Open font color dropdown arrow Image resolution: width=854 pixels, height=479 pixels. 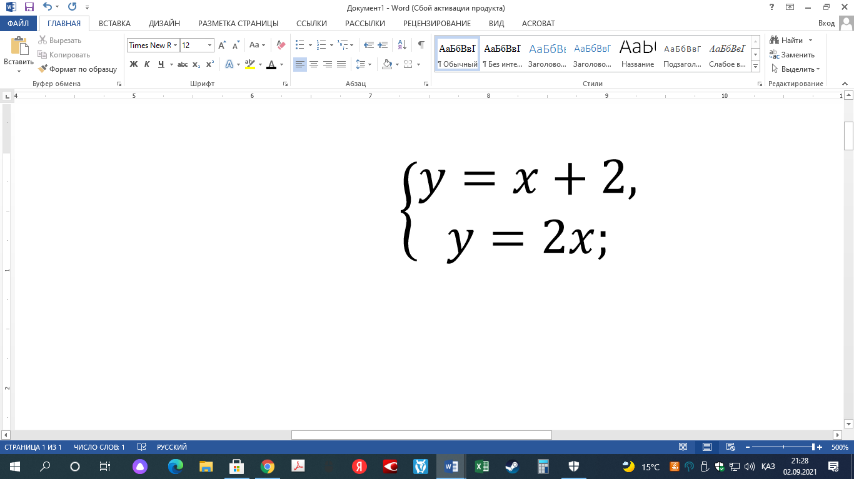[282, 64]
